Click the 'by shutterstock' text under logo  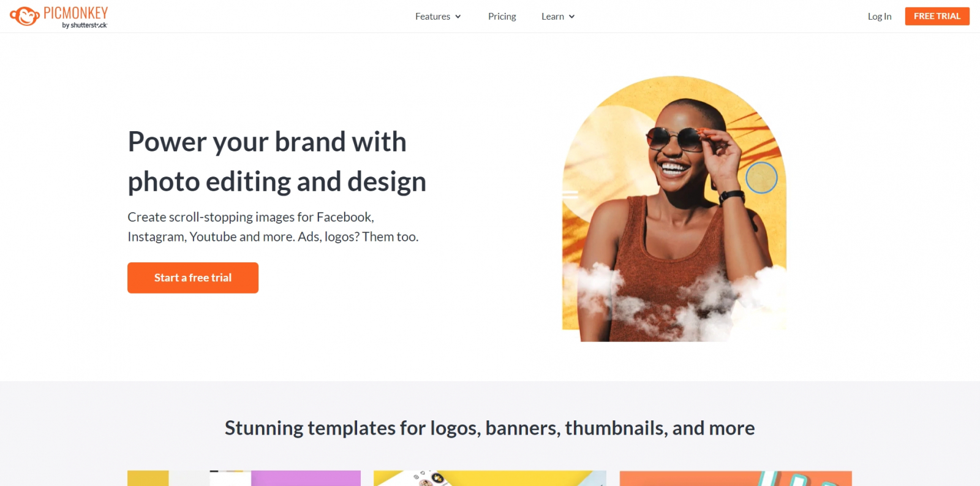click(x=85, y=25)
